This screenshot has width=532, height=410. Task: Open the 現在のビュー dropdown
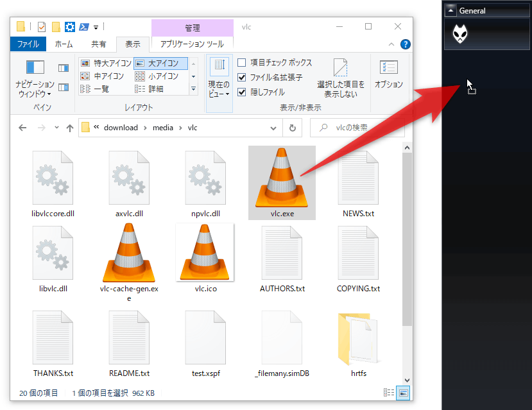coord(219,83)
